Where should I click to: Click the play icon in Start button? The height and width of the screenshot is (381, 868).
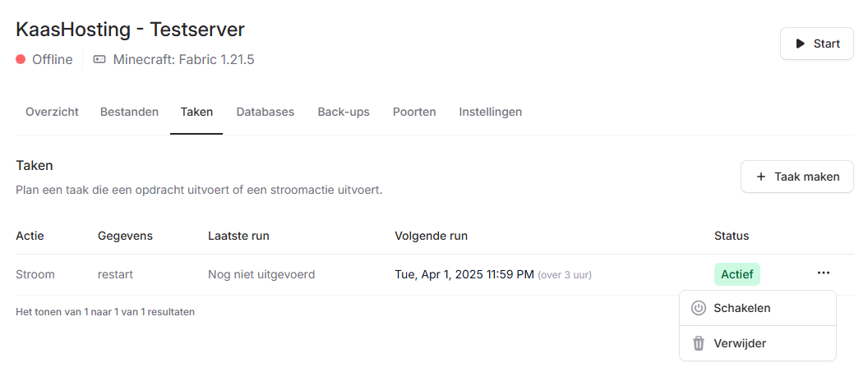coord(801,44)
